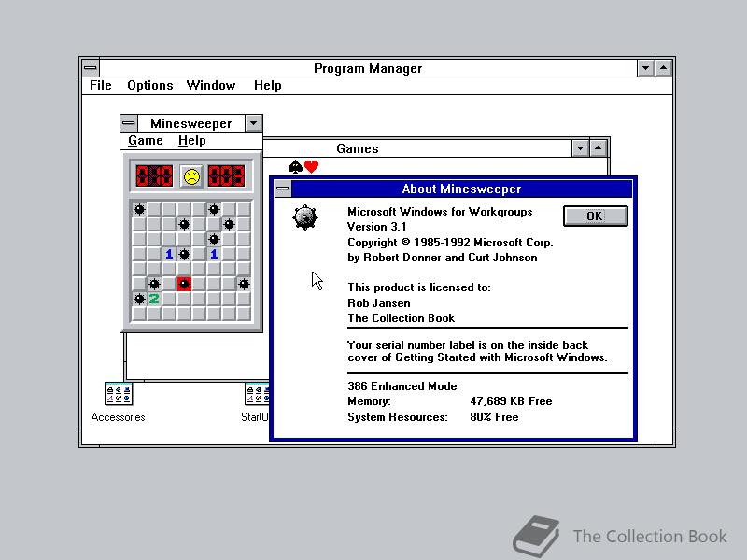Click the 'Memory:' label

point(369,401)
